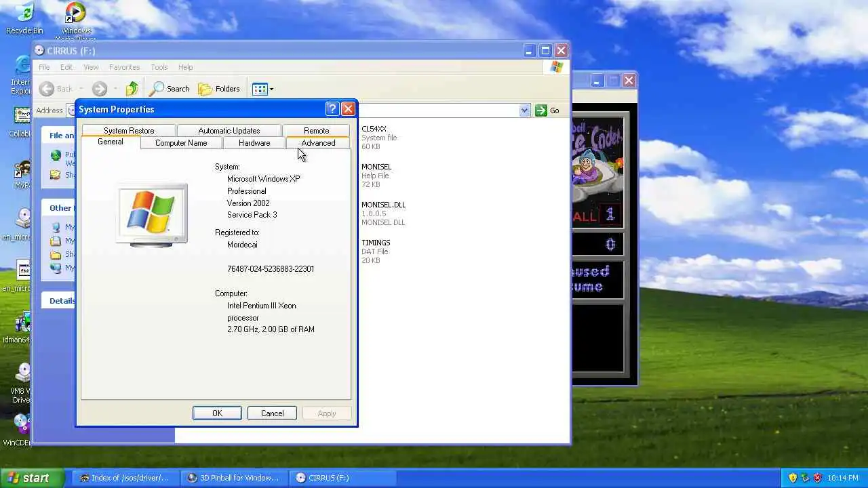
Task: Click the product ID 76487-024-5236883-22301
Action: (x=271, y=269)
